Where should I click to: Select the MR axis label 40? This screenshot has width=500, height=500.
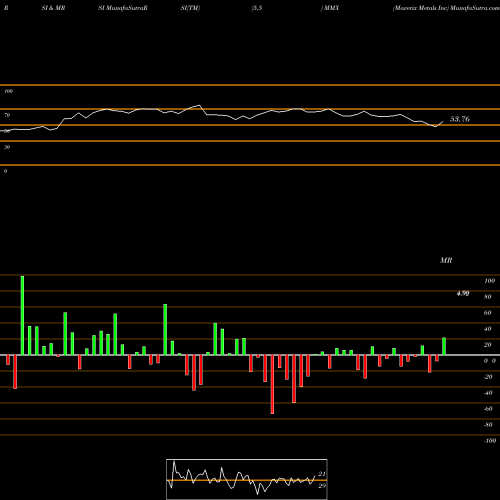[488, 329]
